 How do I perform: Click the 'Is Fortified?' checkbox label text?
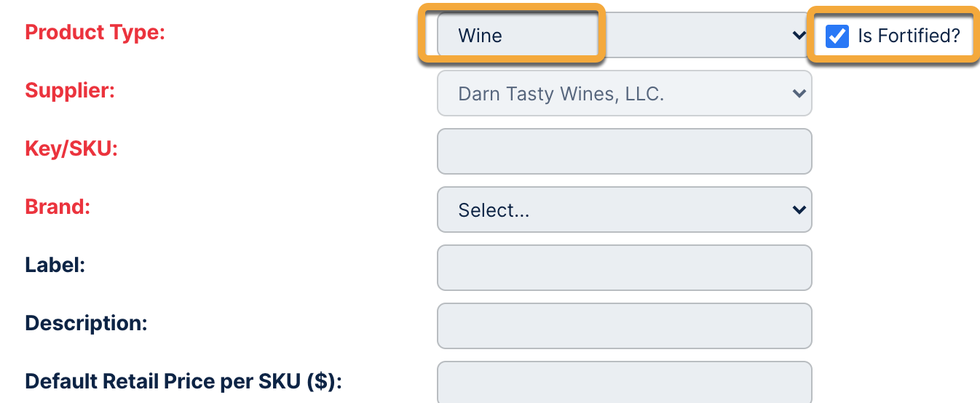(x=909, y=36)
